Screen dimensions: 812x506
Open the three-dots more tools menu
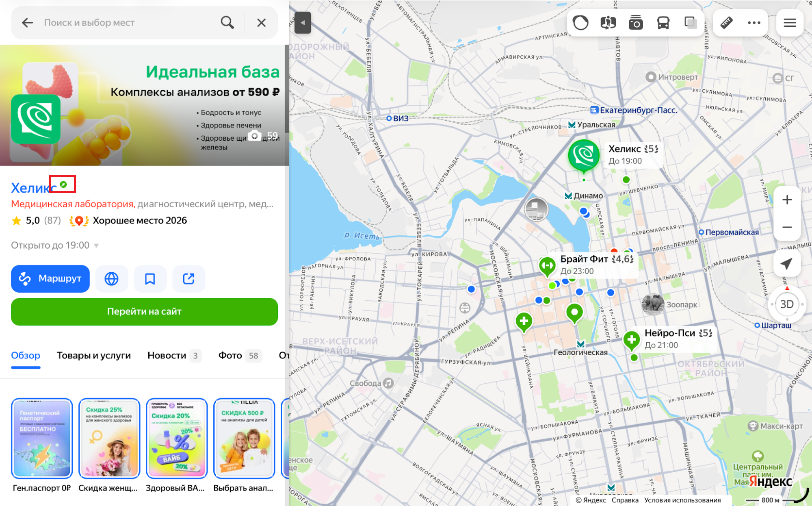click(x=754, y=23)
